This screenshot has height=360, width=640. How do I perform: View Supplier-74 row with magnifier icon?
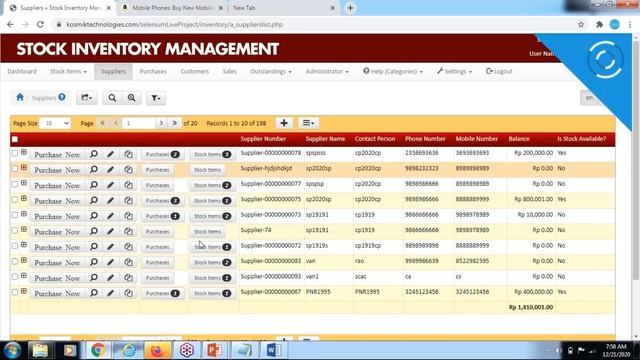tap(94, 231)
